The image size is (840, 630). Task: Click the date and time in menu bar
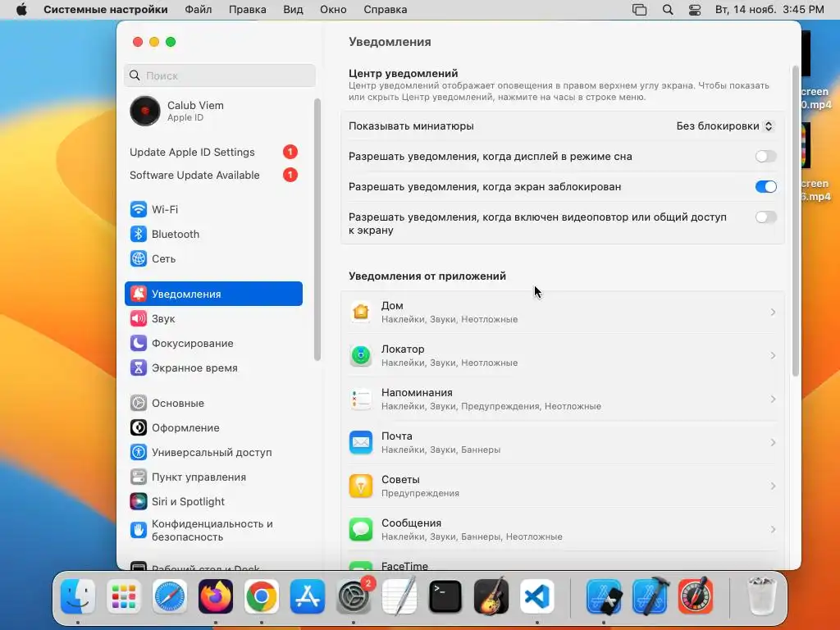(x=769, y=10)
